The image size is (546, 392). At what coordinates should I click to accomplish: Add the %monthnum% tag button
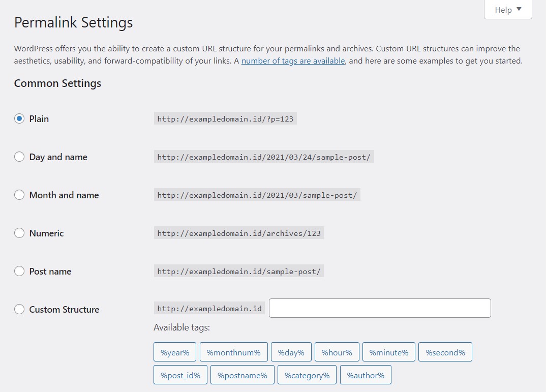pyautogui.click(x=233, y=352)
